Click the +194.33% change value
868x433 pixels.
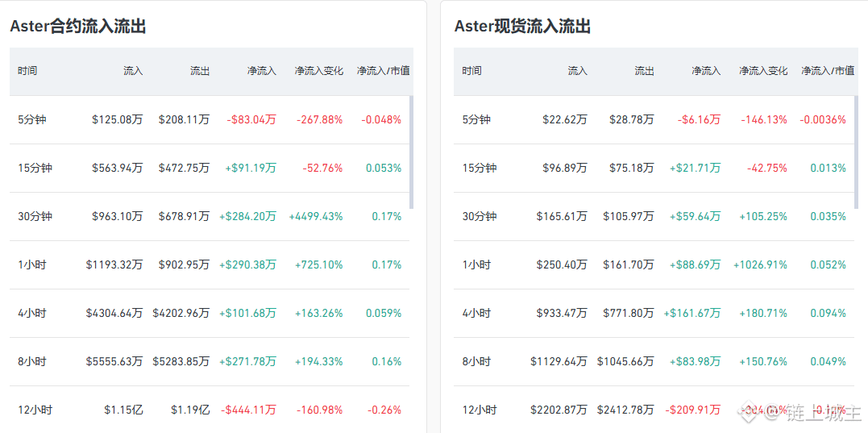coord(319,361)
